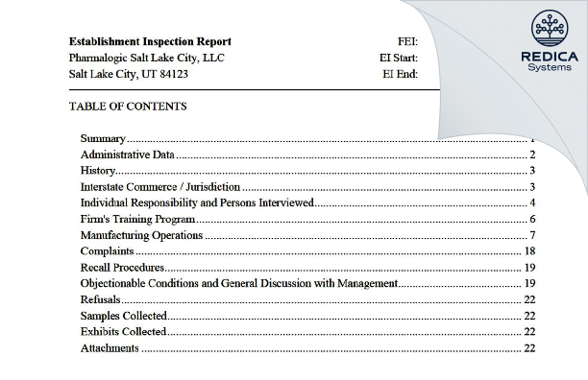Open 'Individual Responsibility and Persons Interviewed' entry
Screen dimensions: 588x380
[307, 202]
